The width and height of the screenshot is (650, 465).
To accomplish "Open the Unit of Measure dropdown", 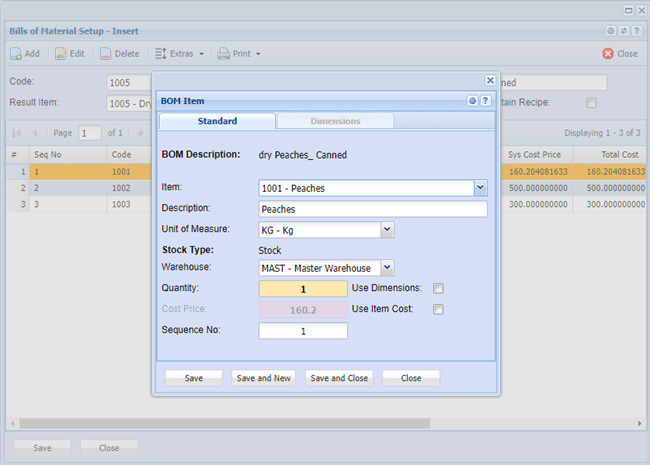I will click(388, 230).
